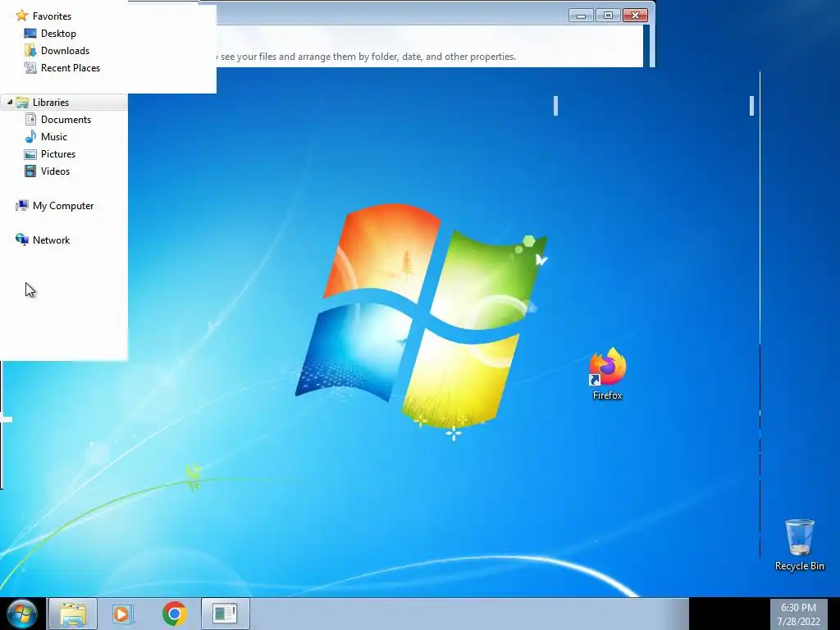Open the Videos library
This screenshot has width=840, height=630.
coord(55,171)
